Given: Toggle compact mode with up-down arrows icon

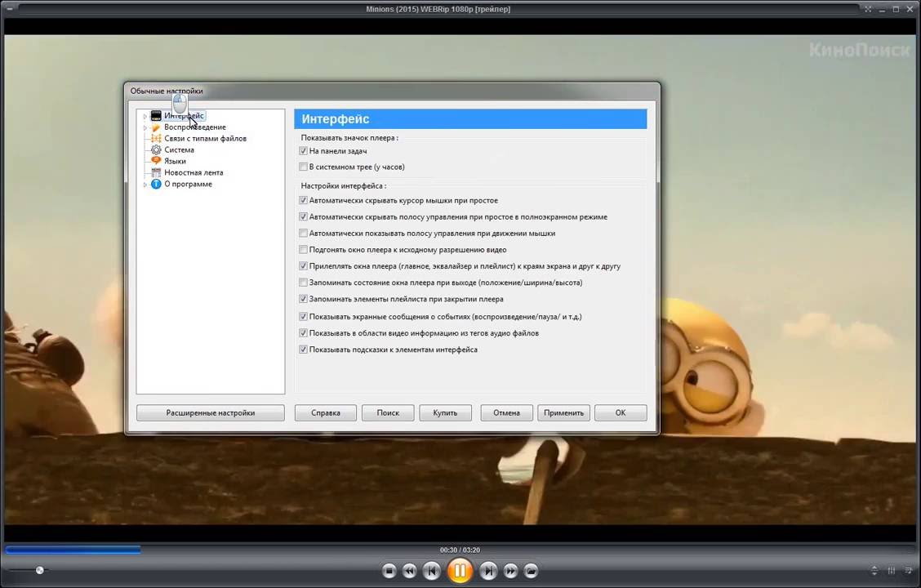Looking at the screenshot, I should click(x=874, y=570).
